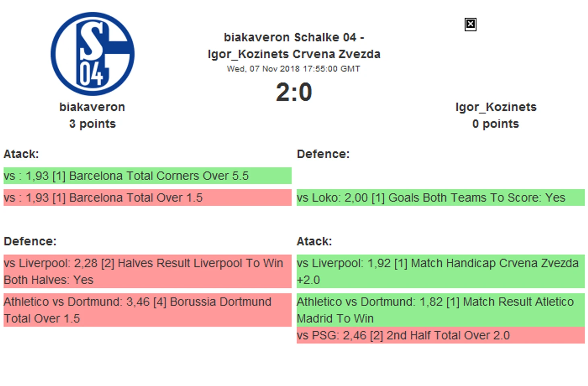
Task: Select Barcelona Total Over 1.5 bet row
Action: point(147,198)
